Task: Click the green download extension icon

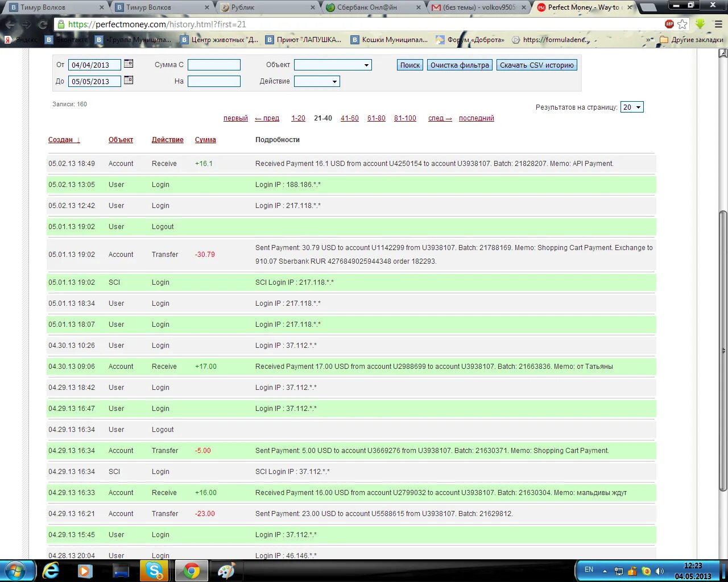Action: point(700,24)
